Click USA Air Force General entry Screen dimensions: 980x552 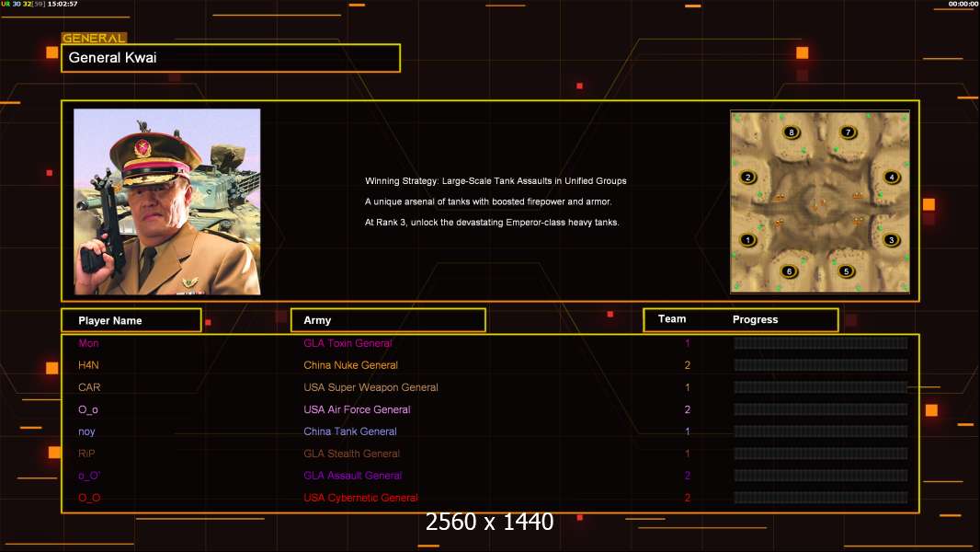click(x=357, y=409)
